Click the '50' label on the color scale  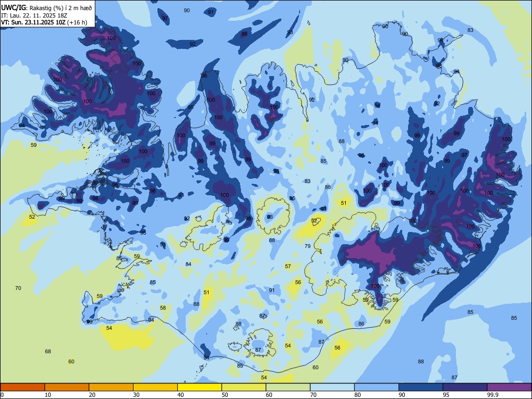point(225,395)
